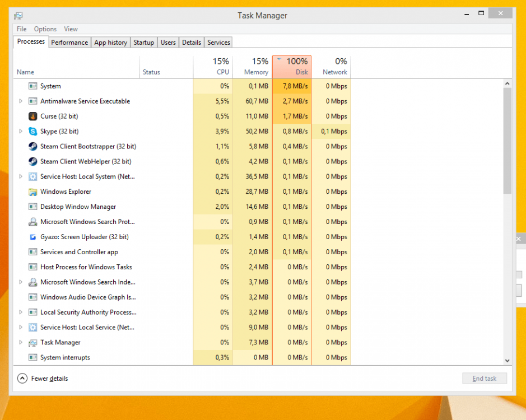Open the File menu

(x=21, y=29)
